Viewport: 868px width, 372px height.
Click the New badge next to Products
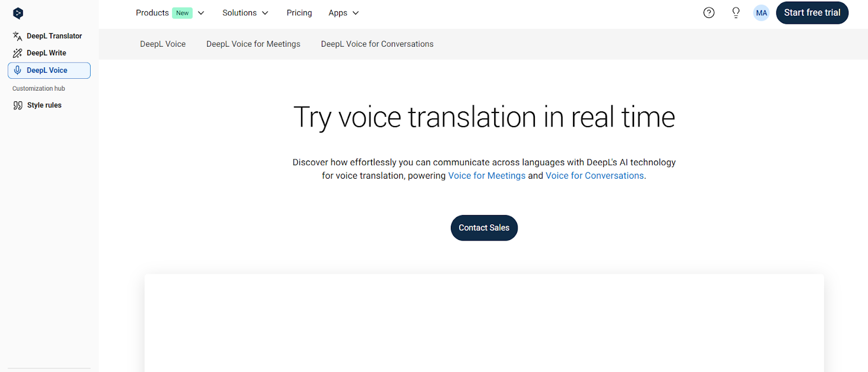(x=182, y=13)
